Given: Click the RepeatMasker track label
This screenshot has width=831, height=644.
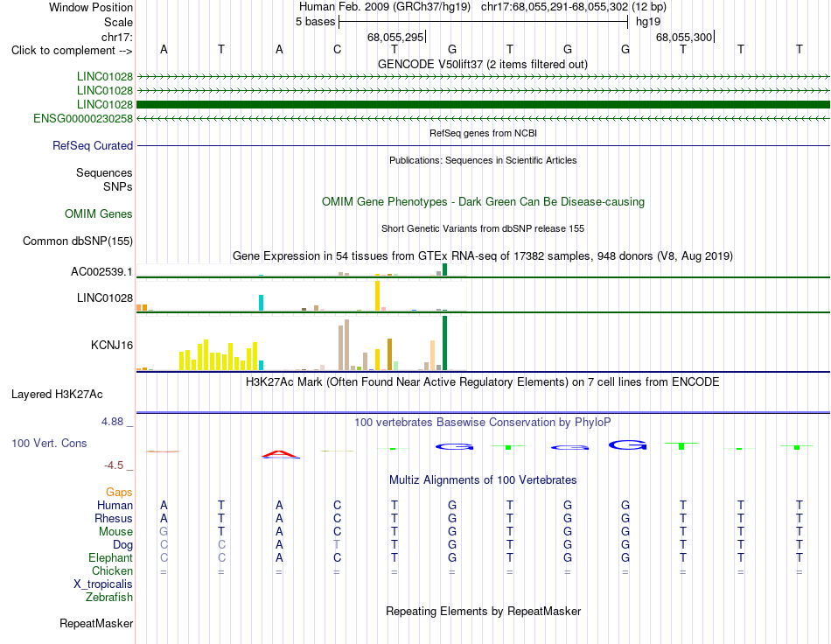Looking at the screenshot, I should click(x=96, y=623).
